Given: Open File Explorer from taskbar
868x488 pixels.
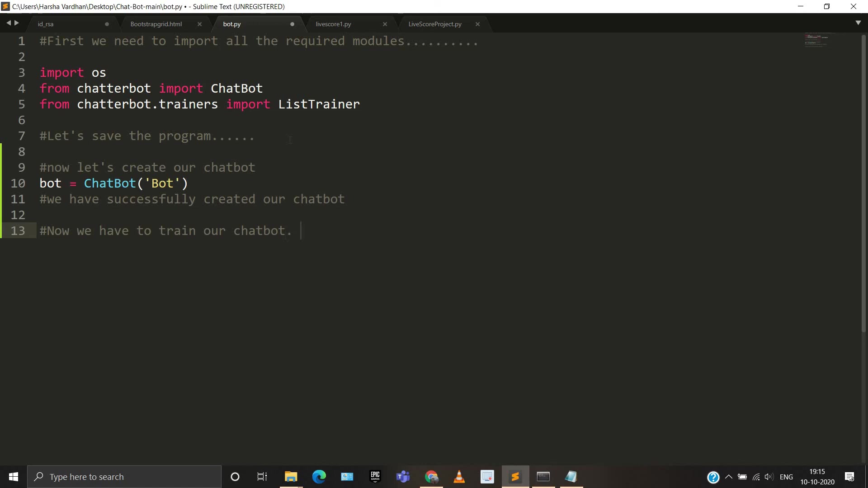Looking at the screenshot, I should (x=291, y=477).
